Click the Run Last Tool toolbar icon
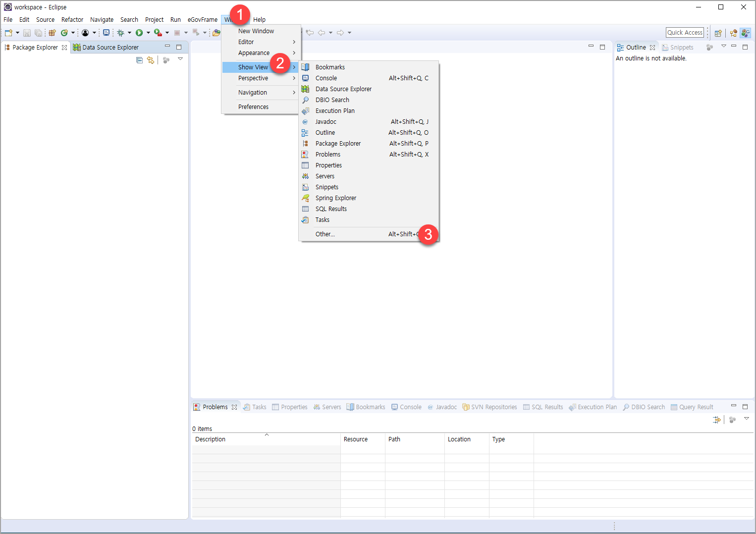 (x=158, y=33)
